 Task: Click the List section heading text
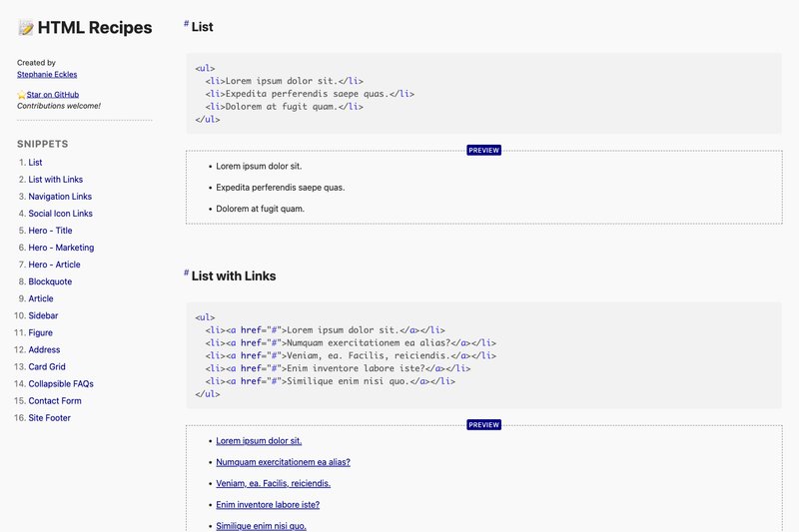tap(203, 27)
